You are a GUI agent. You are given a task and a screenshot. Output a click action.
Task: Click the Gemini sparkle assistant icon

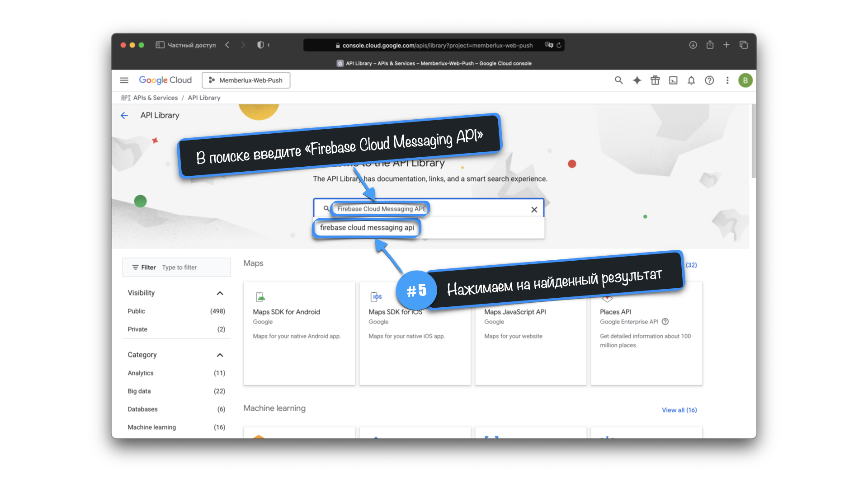click(637, 80)
